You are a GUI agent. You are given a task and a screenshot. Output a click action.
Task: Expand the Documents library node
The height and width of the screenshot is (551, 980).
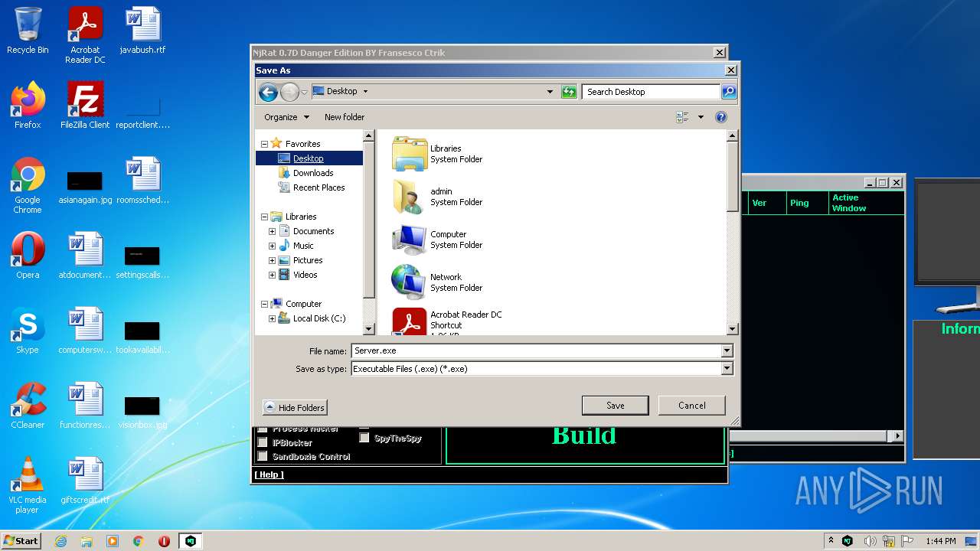pyautogui.click(x=272, y=231)
